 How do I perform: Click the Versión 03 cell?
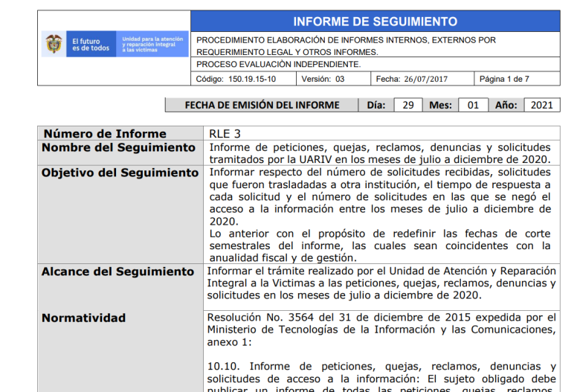point(333,79)
